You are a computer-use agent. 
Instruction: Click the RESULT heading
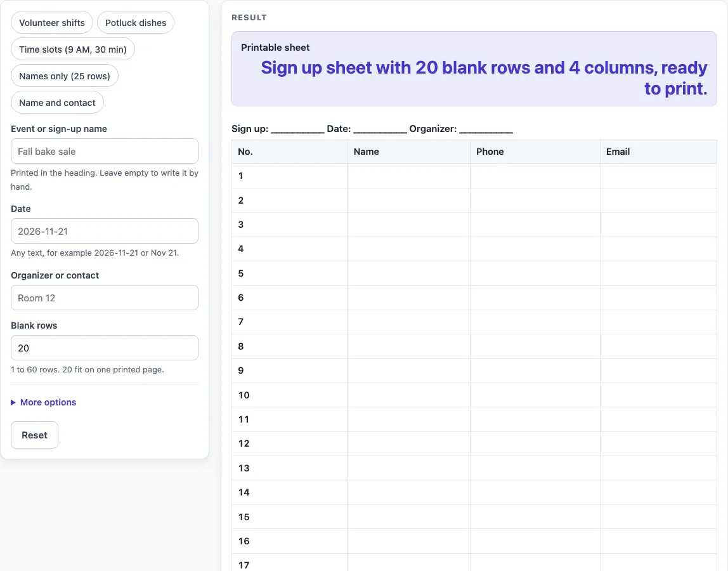tap(249, 18)
